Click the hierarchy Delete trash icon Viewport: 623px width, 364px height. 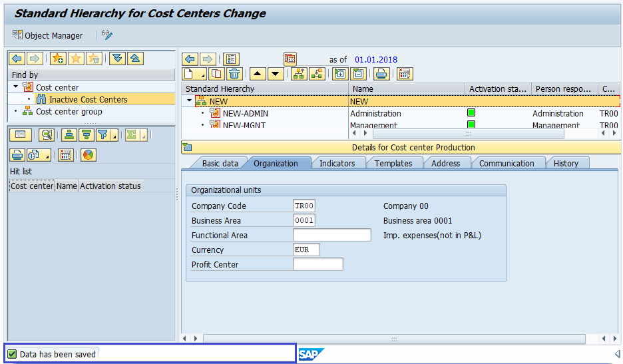(x=234, y=74)
